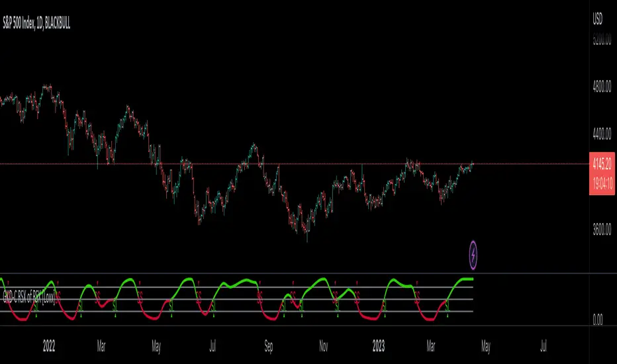Click the GKD-C RSX of RSX indicator label
This screenshot has height=364, width=617.
pyautogui.click(x=28, y=298)
